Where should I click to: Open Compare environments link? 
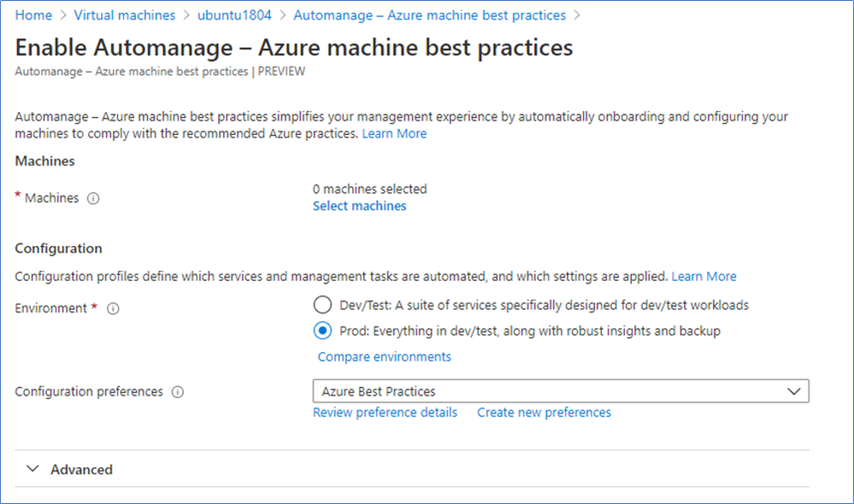(385, 356)
